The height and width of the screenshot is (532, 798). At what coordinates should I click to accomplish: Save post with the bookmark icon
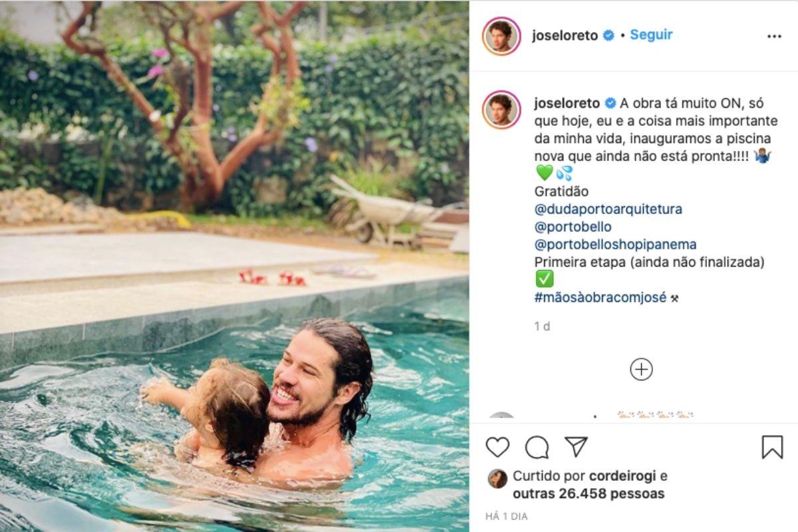(x=772, y=447)
